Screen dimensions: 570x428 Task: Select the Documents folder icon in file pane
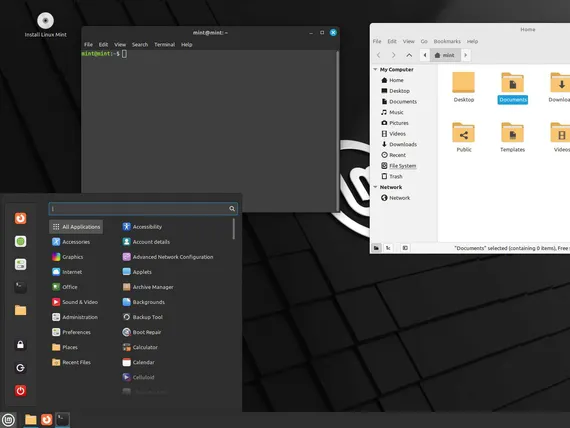[x=513, y=83]
